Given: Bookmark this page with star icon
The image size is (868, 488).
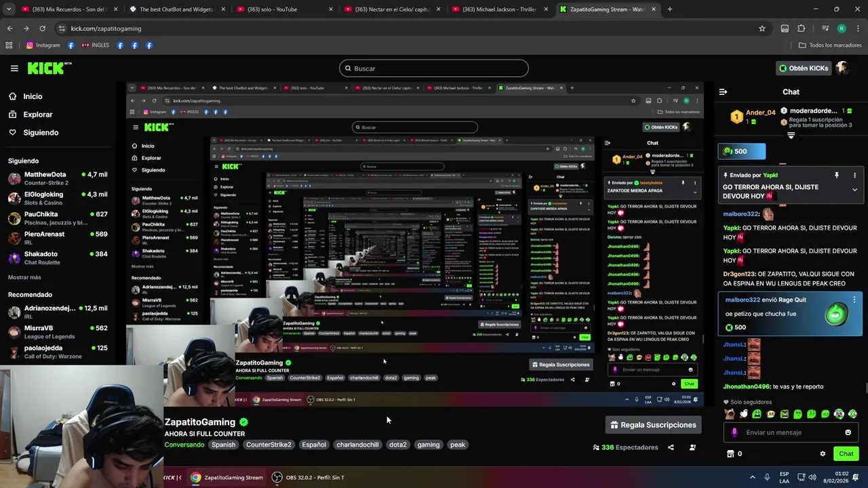Looking at the screenshot, I should pos(762,28).
